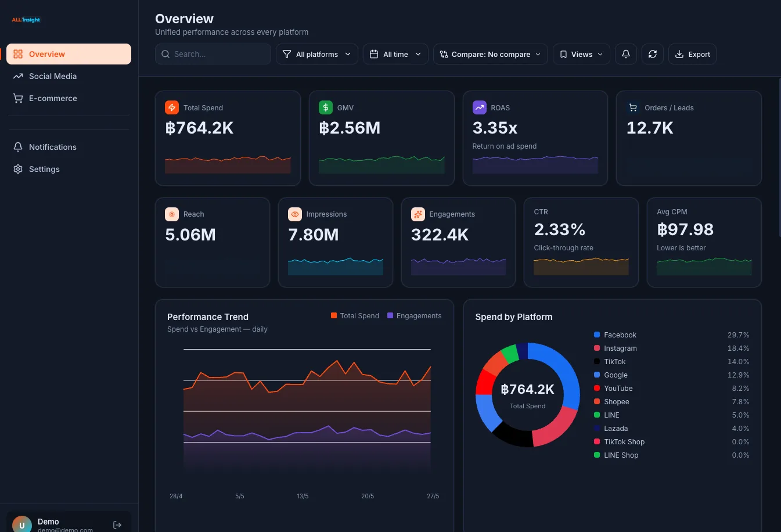The height and width of the screenshot is (532, 781).
Task: Open the Settings page
Action: coord(69,169)
